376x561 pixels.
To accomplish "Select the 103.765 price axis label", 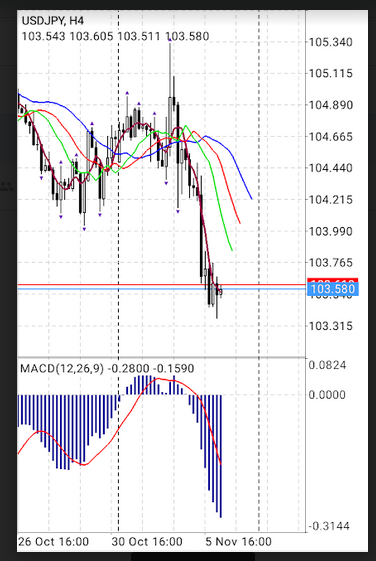I will point(331,263).
